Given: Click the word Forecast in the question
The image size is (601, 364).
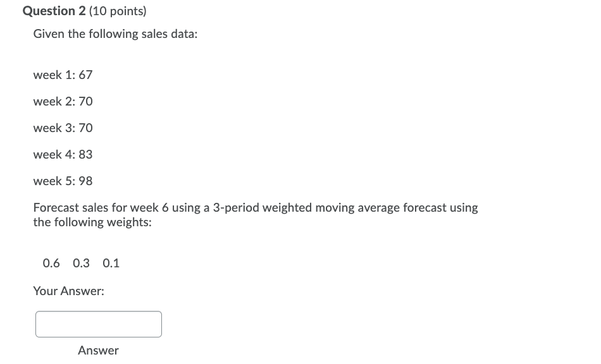Looking at the screenshot, I should 53,207.
